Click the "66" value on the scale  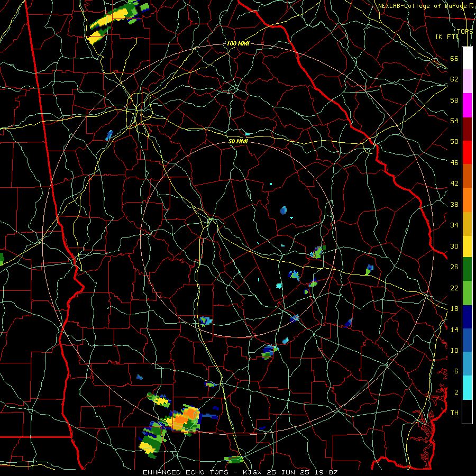pyautogui.click(x=454, y=58)
